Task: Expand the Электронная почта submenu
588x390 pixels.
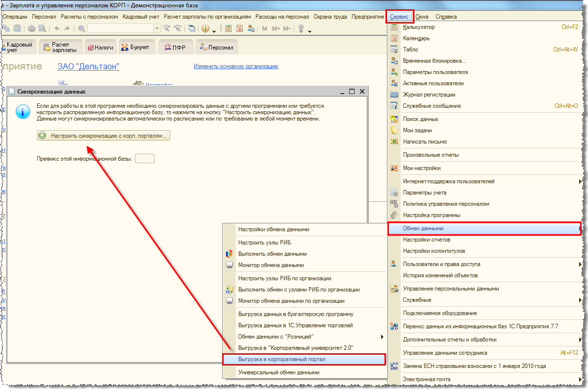Action: click(580, 379)
